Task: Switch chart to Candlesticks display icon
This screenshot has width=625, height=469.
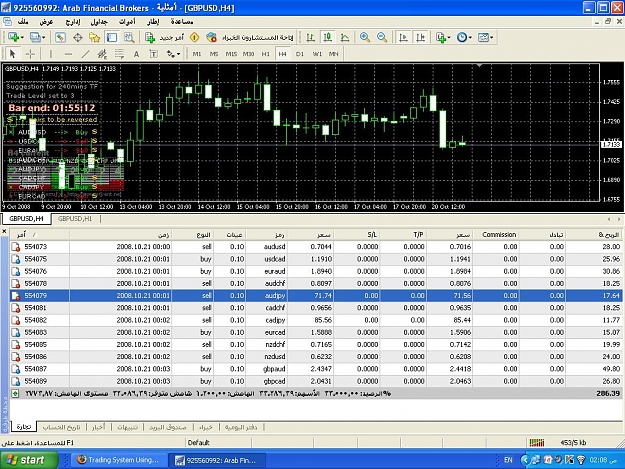Action: point(328,37)
